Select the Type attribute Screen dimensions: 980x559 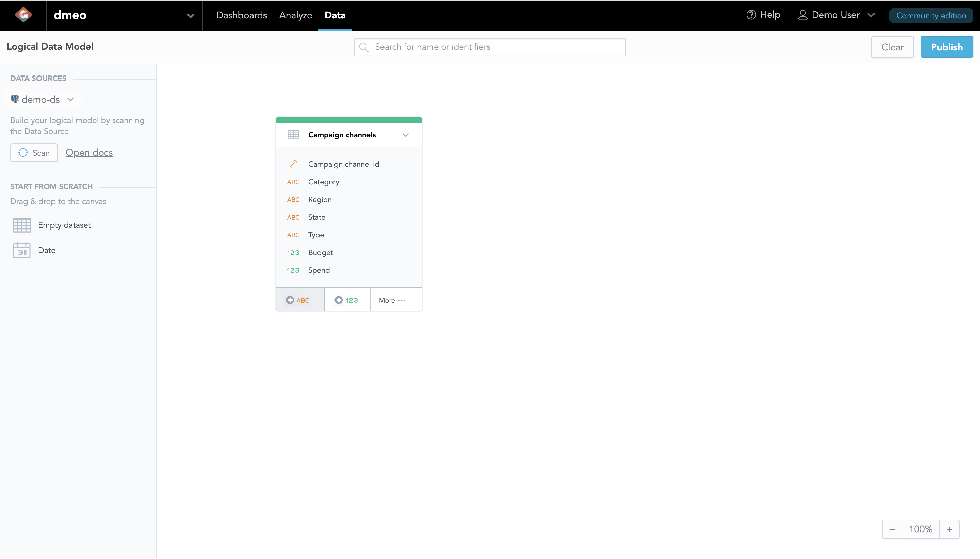[316, 235]
